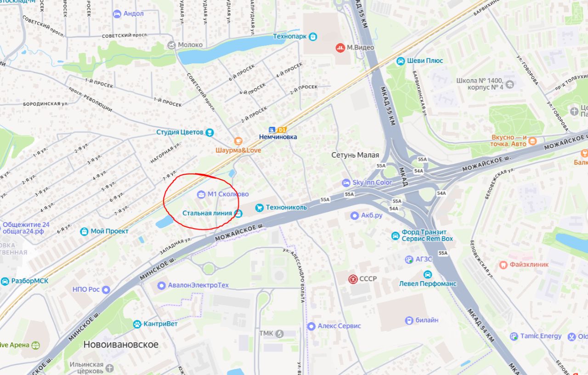Click the Мой Проект place label

(x=110, y=231)
